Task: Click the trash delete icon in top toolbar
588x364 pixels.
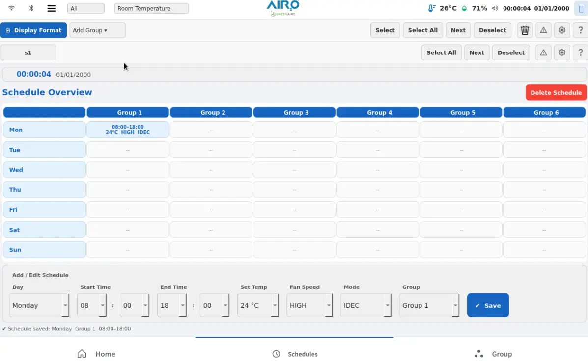Action: 525,30
